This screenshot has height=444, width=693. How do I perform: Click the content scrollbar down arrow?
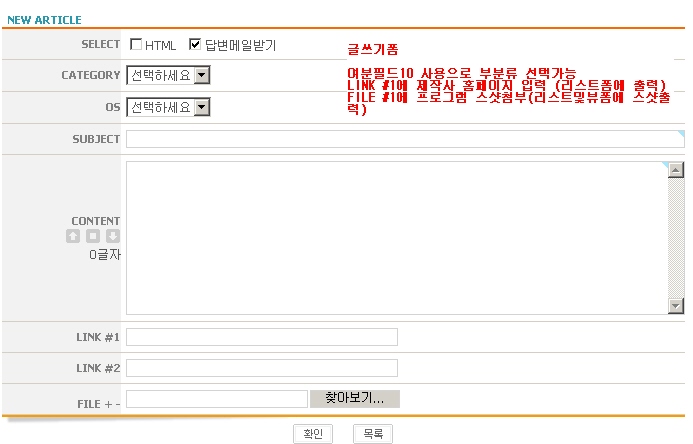click(676, 306)
